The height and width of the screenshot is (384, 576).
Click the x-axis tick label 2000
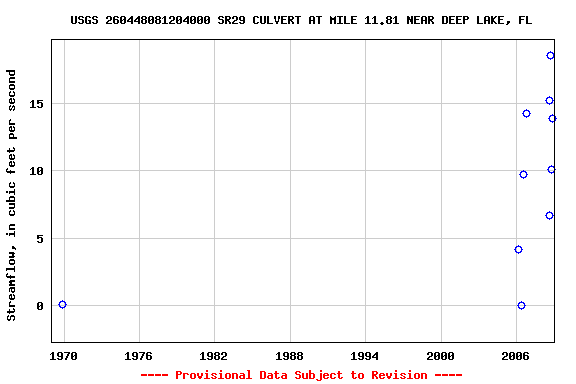pyautogui.click(x=440, y=356)
